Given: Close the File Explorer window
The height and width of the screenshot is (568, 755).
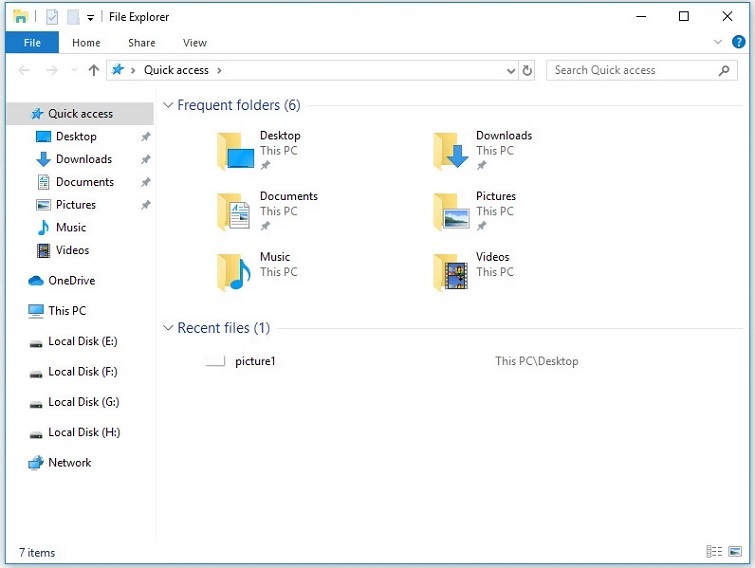Looking at the screenshot, I should tap(727, 16).
